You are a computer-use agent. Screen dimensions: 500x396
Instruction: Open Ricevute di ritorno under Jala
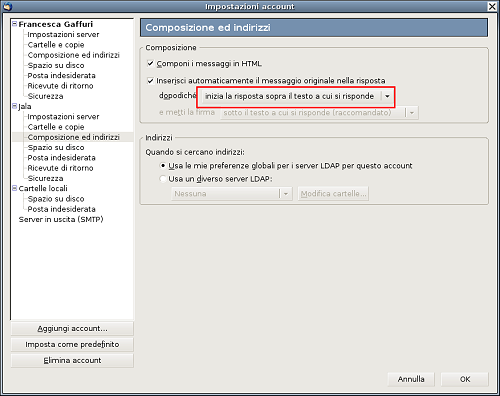pos(60,168)
